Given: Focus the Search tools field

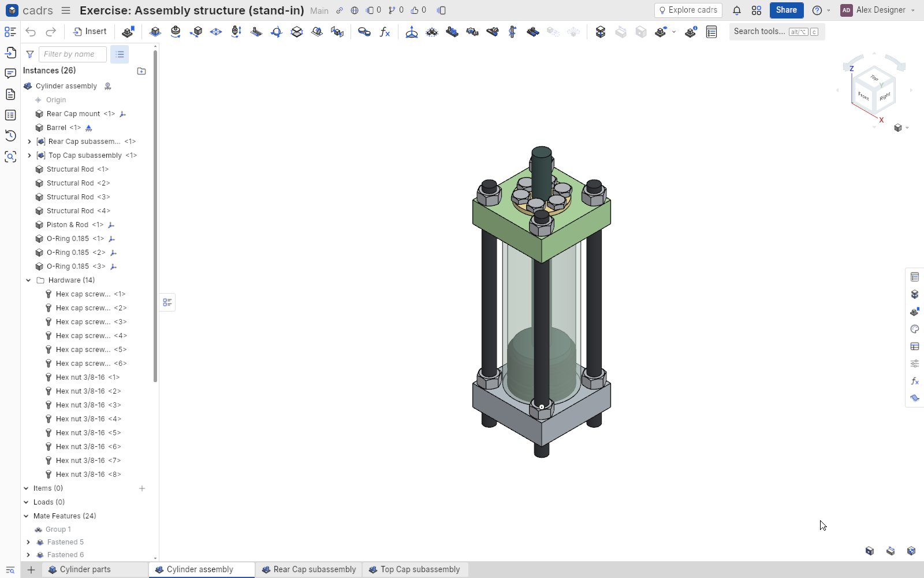Looking at the screenshot, I should [777, 32].
